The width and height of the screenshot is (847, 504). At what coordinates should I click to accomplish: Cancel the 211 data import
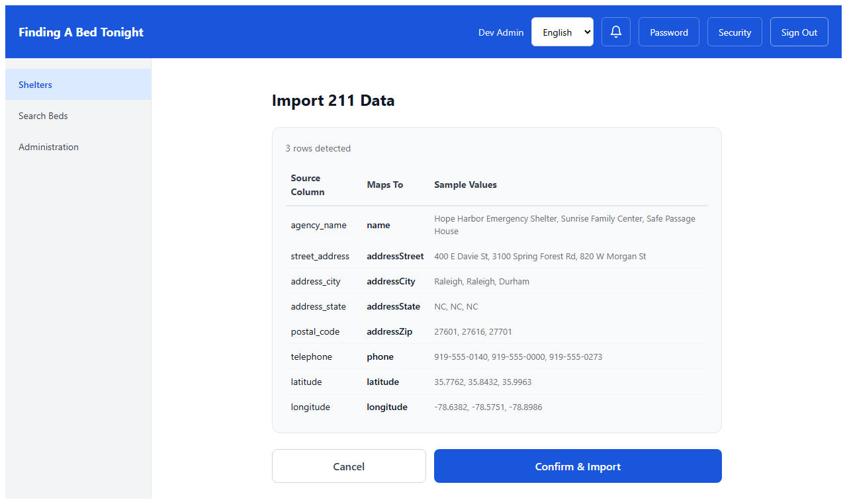pyautogui.click(x=349, y=466)
